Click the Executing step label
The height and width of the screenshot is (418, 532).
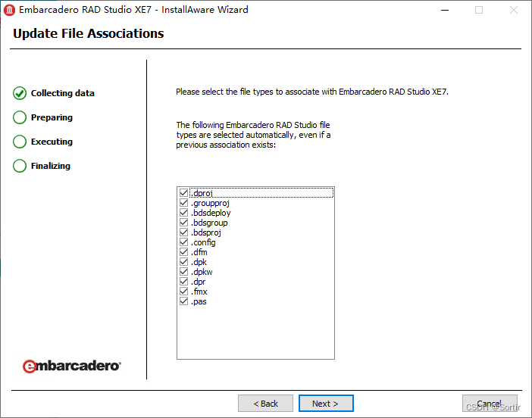point(52,142)
